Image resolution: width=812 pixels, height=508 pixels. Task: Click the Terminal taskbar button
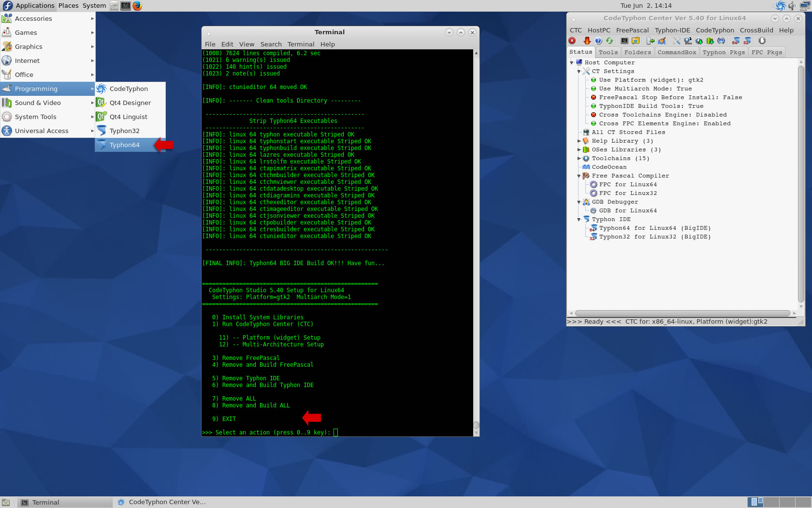(65, 502)
